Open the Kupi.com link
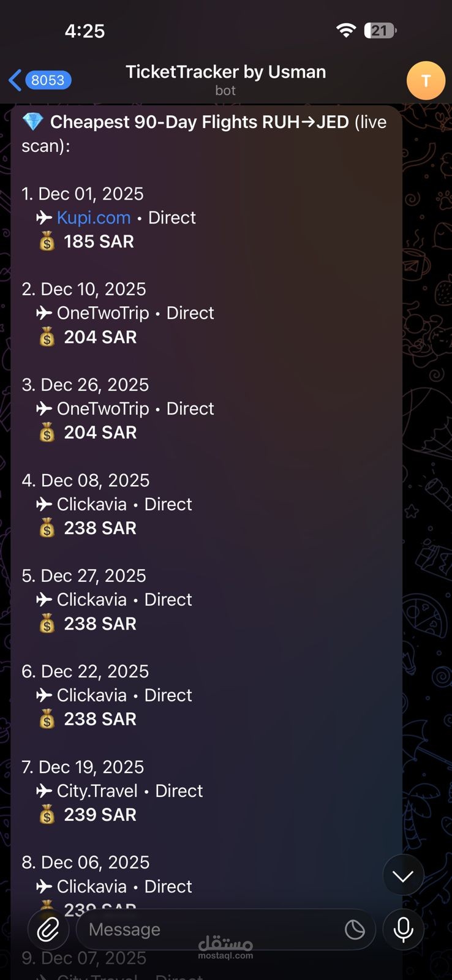Image resolution: width=452 pixels, height=980 pixels. tap(94, 217)
